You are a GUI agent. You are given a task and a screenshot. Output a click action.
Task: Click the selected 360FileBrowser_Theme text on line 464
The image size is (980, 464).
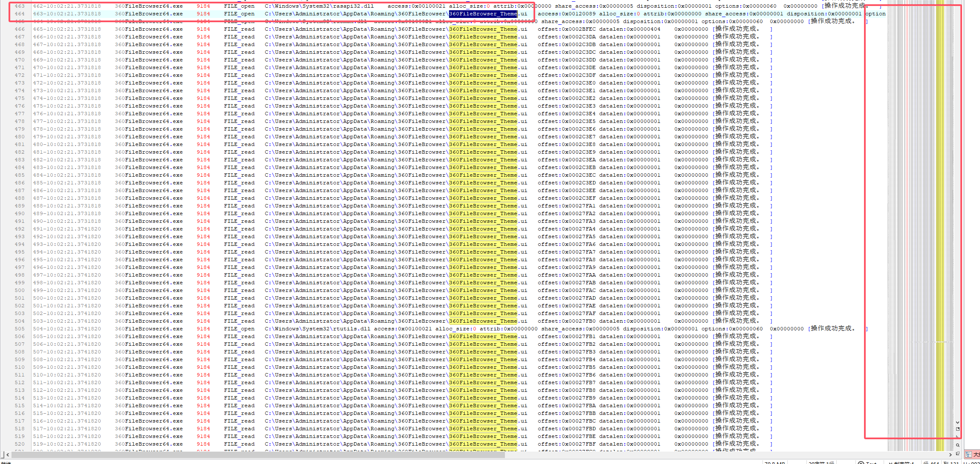[x=483, y=14]
